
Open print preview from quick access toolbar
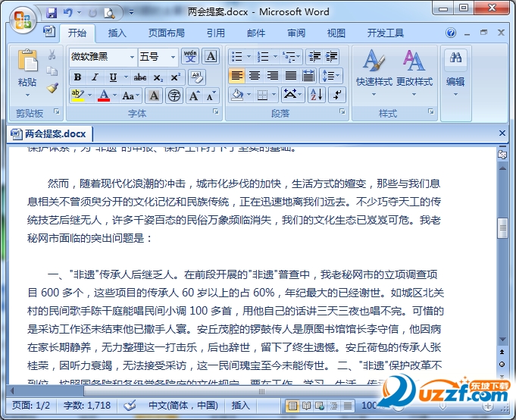[109, 13]
